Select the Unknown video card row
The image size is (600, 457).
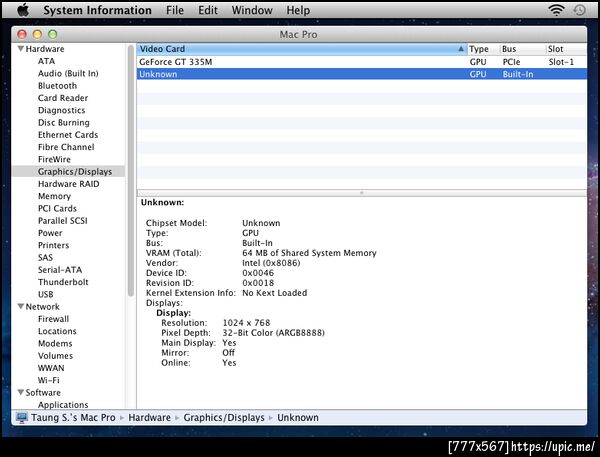(362, 74)
